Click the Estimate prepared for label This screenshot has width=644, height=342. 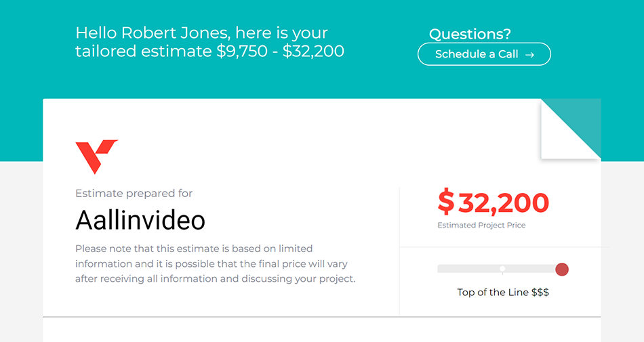coord(134,194)
